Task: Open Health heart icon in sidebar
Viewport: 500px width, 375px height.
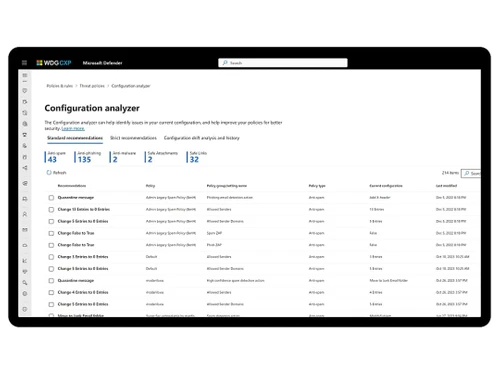Action: pos(25,272)
